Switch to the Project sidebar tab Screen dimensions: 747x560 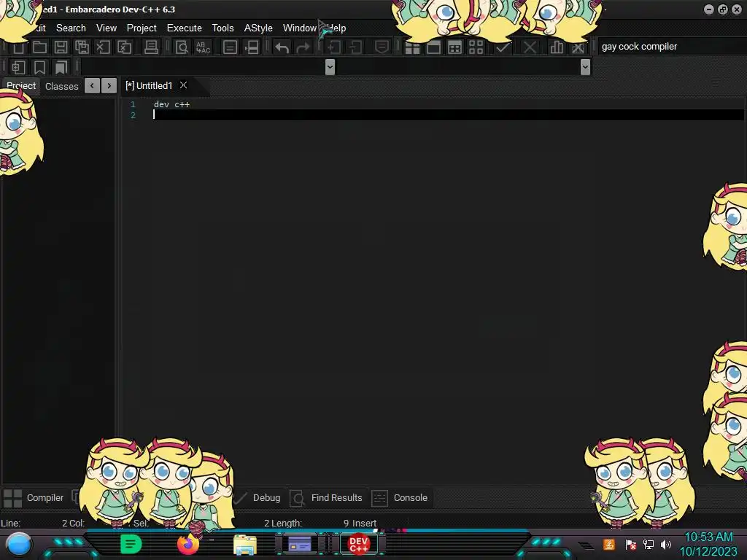(x=21, y=86)
